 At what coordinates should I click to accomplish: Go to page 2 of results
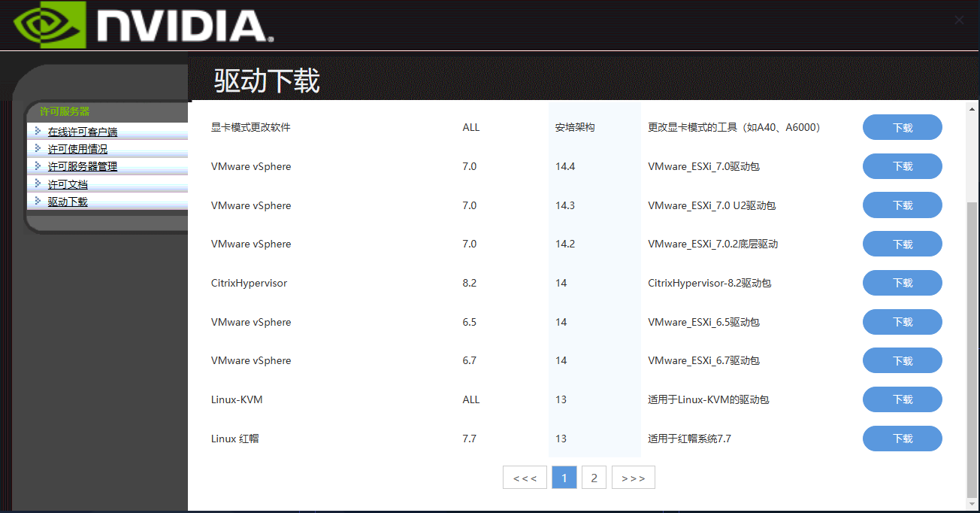[594, 477]
